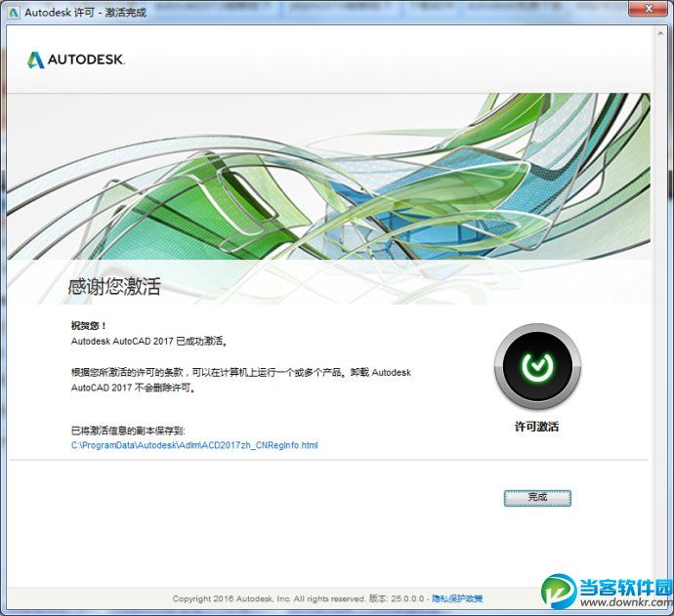674x616 pixels.
Task: Click the 已将激活信息的副本保存到 text
Action: (x=128, y=431)
